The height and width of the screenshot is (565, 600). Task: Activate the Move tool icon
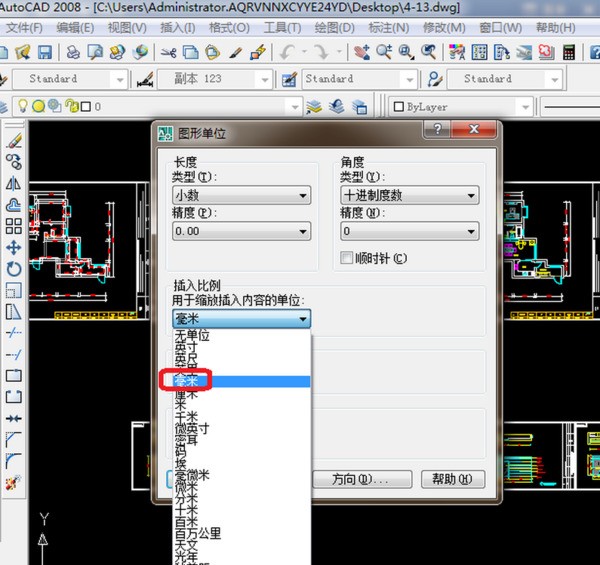pos(13,247)
